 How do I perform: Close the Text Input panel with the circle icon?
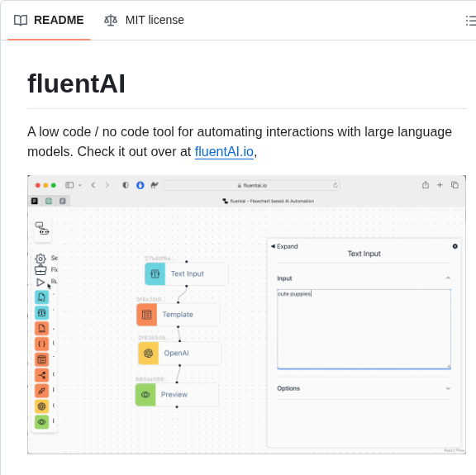(x=455, y=246)
